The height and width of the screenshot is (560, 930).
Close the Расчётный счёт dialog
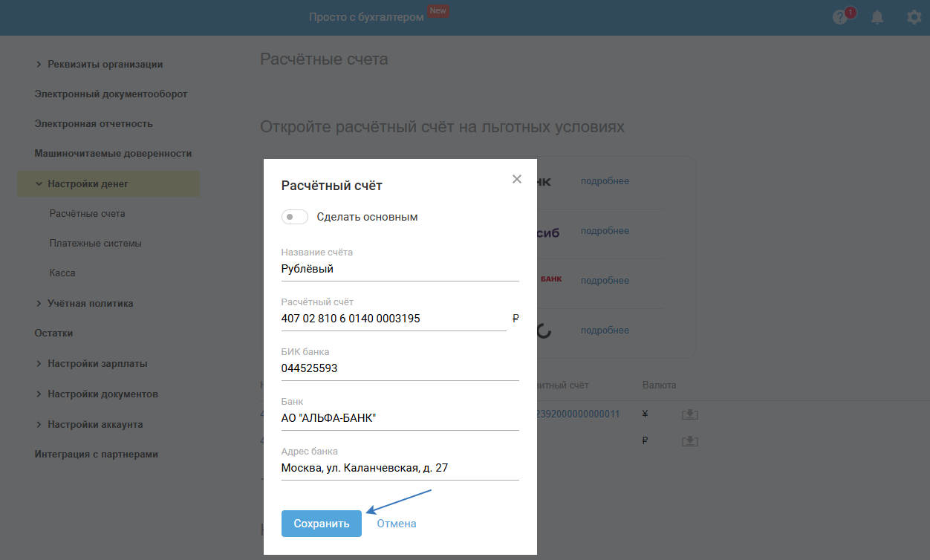pyautogui.click(x=517, y=179)
